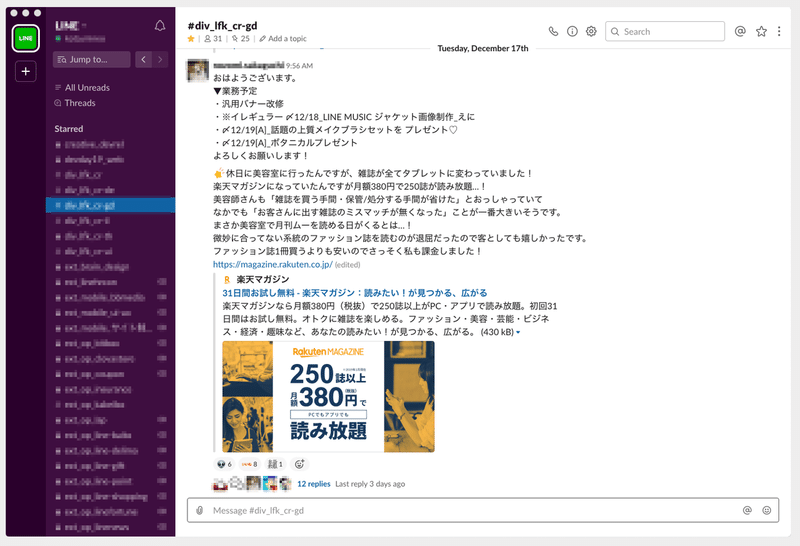This screenshot has height=546, width=800.
Task: Collapse the 430 kB image preview arrow
Action: pos(518,332)
